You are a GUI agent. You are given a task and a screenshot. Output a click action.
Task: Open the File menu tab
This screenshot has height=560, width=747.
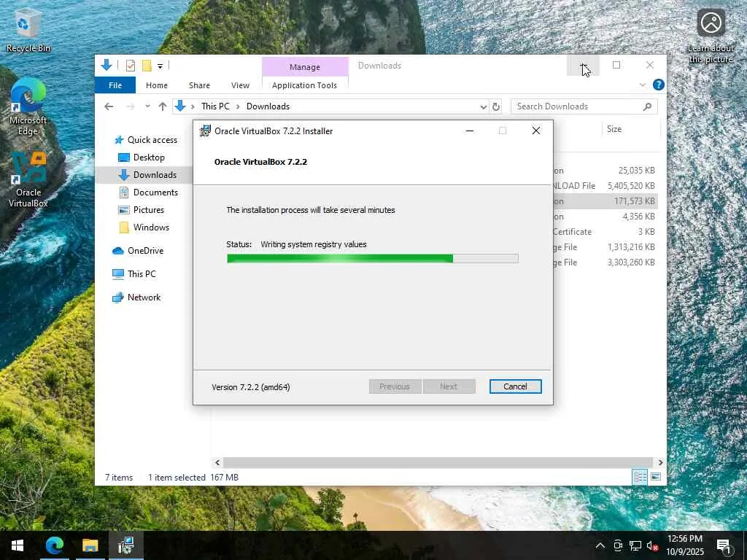[115, 85]
